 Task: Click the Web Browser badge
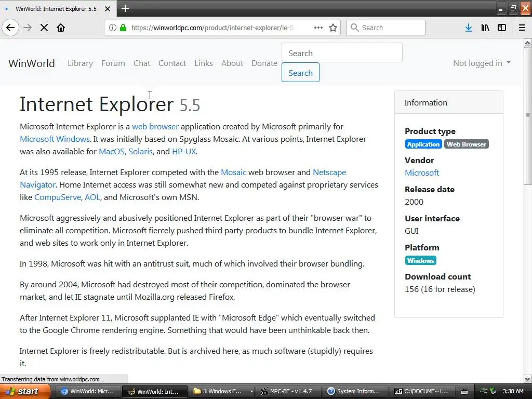[x=466, y=144]
